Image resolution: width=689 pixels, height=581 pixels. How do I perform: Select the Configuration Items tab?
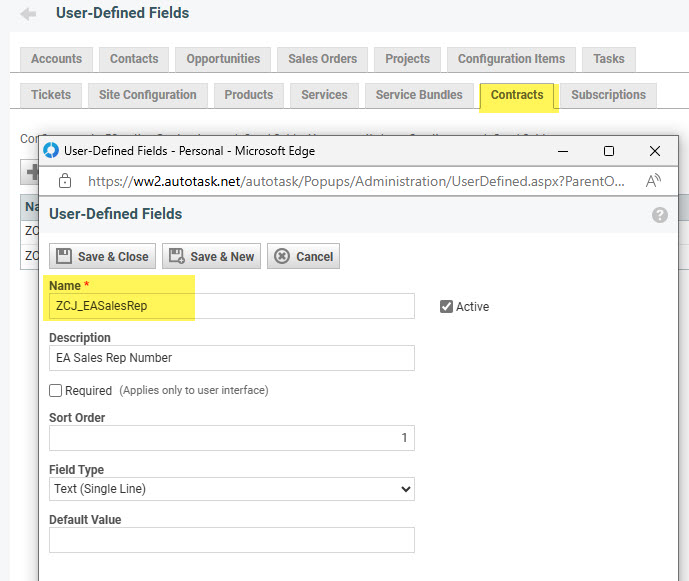pos(511,59)
